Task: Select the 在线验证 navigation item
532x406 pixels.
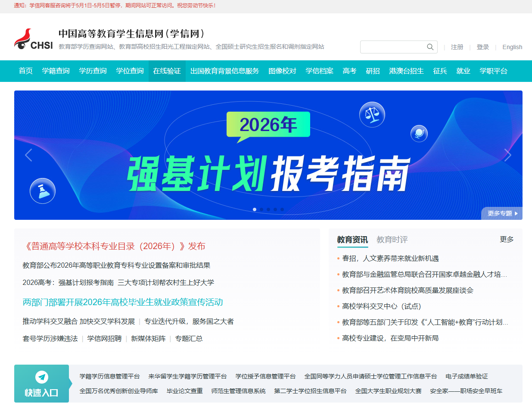Action: [x=167, y=71]
